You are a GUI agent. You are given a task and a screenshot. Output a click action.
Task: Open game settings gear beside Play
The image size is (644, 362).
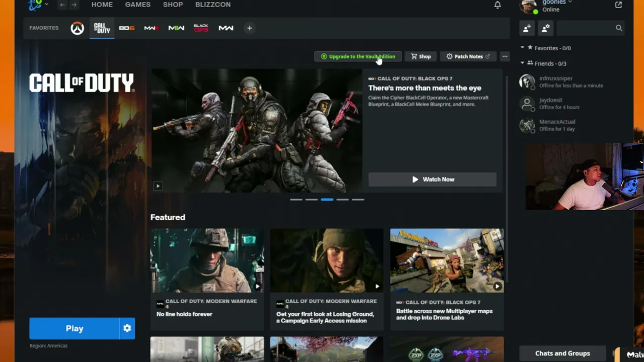click(x=127, y=328)
